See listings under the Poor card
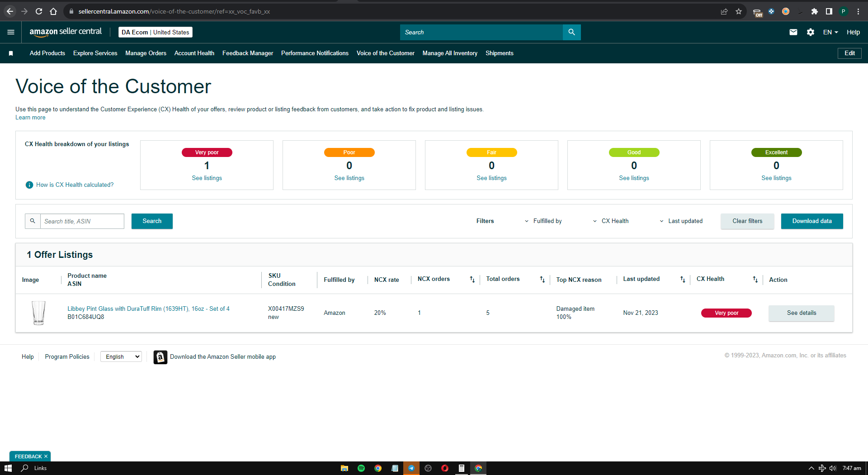 (349, 178)
